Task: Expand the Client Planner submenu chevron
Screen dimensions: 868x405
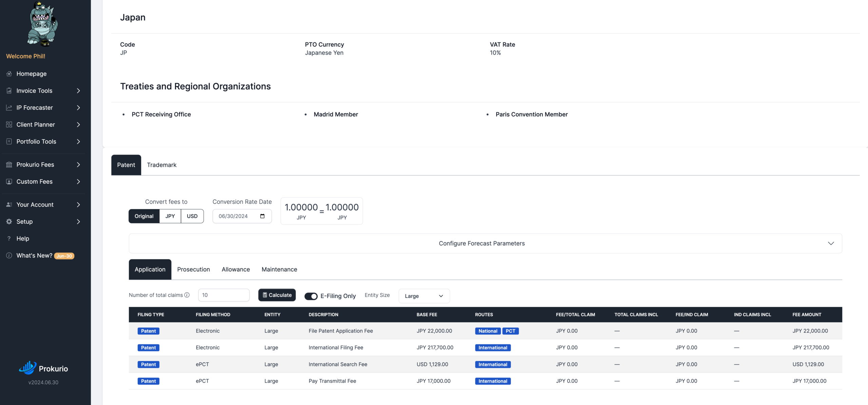Action: [78, 124]
